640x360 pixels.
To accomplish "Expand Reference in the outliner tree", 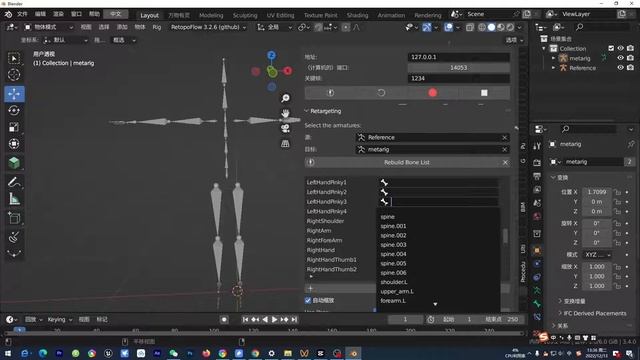I will pyautogui.click(x=553, y=68).
